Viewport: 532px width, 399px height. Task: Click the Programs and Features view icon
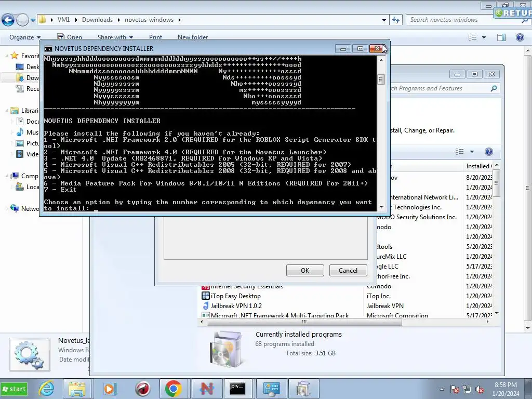click(459, 152)
